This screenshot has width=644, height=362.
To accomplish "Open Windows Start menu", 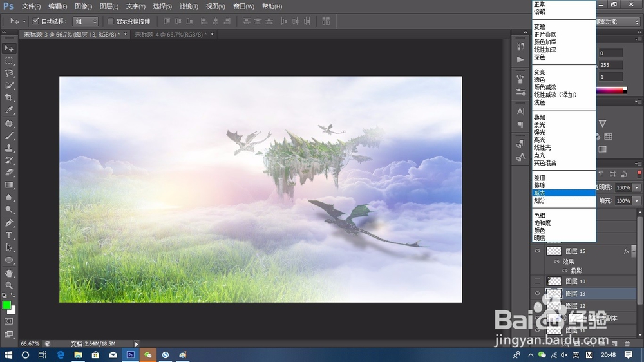I will click(8, 355).
